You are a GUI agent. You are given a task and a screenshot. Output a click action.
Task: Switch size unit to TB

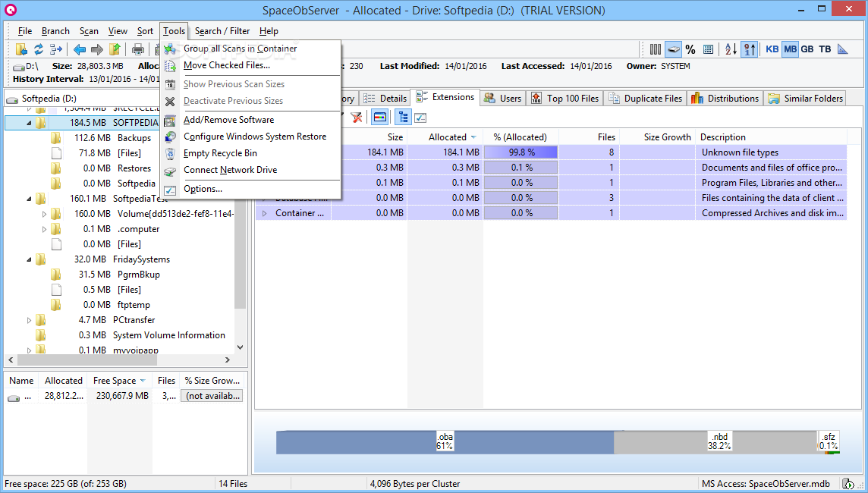tap(825, 49)
